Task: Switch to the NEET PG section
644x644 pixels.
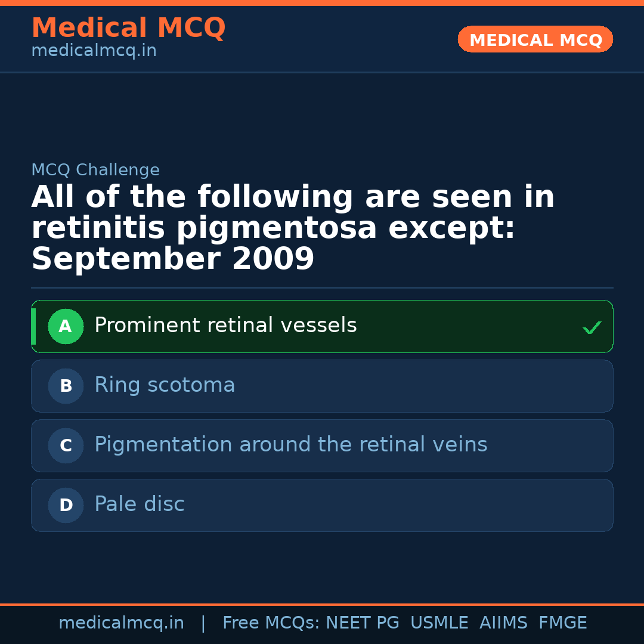Action: point(362,622)
